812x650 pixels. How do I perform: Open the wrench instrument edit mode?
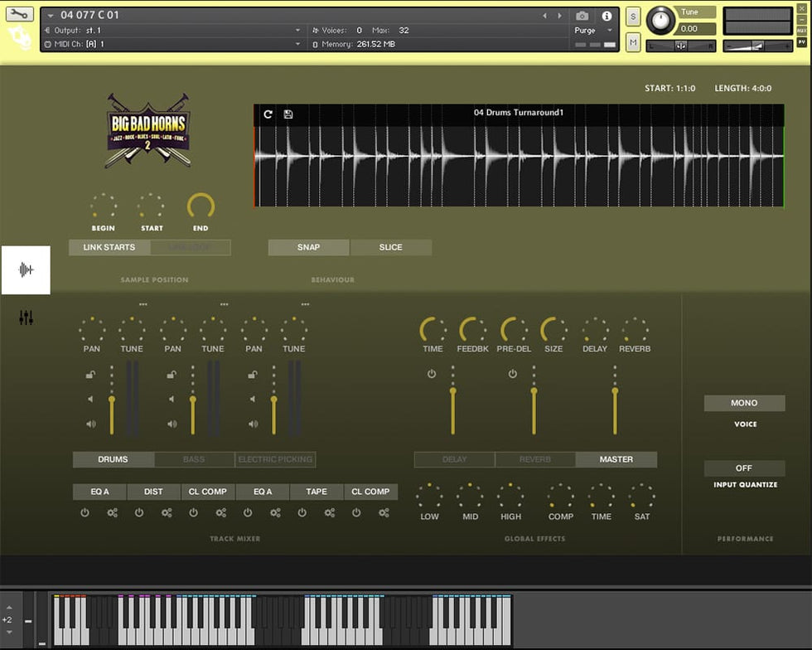coord(20,14)
